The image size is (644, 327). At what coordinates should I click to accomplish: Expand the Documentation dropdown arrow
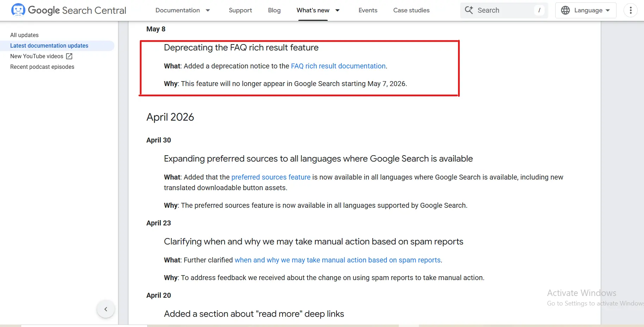point(208,10)
